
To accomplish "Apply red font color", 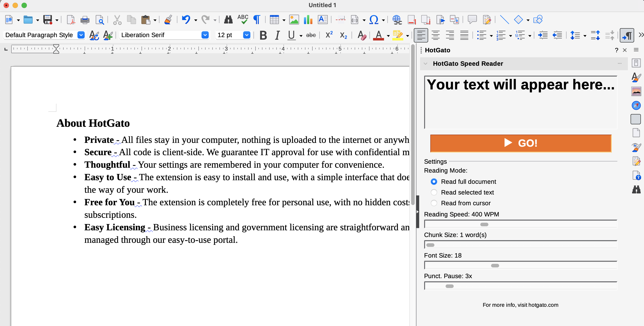I will click(378, 35).
